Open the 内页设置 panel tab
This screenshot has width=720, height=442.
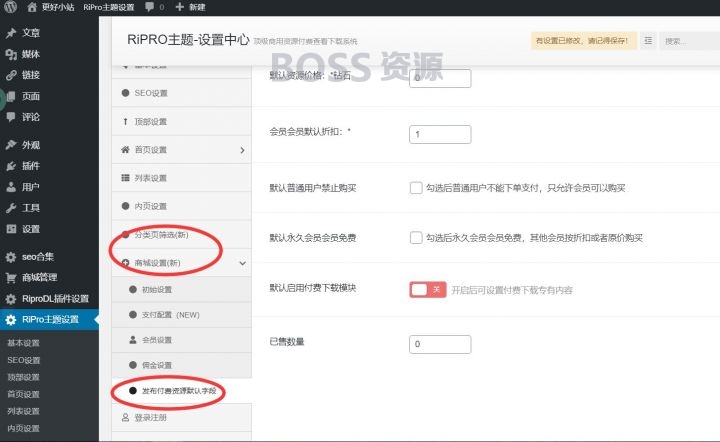pos(181,206)
